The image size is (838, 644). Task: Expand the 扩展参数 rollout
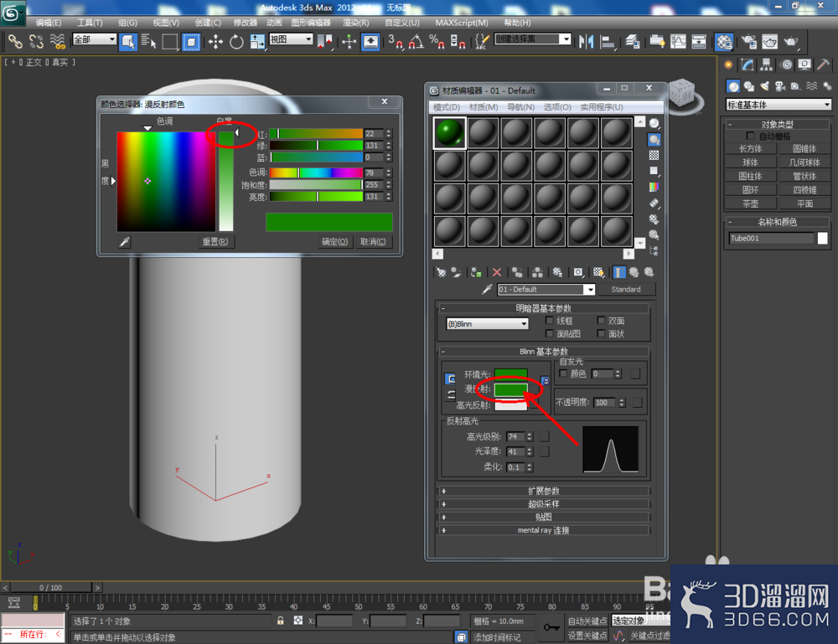tap(544, 491)
